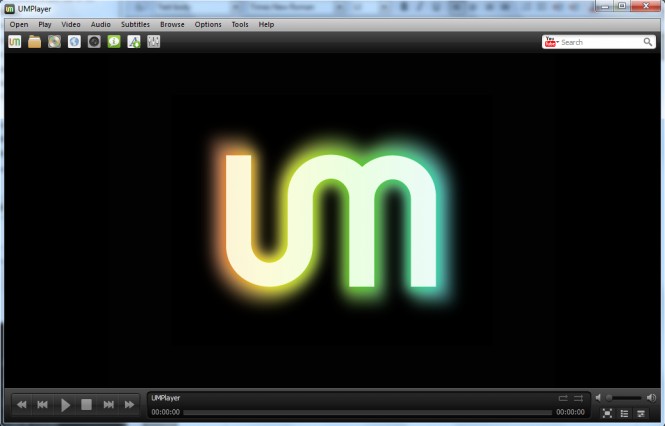Click the icon right of the playlist icon
Viewport: 665px width, 426px height.
pos(641,413)
